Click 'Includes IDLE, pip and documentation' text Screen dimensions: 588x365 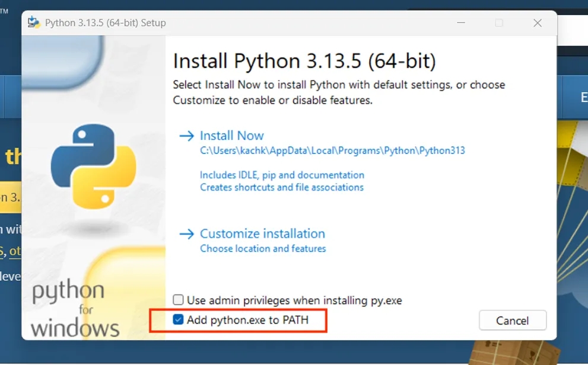pos(282,175)
